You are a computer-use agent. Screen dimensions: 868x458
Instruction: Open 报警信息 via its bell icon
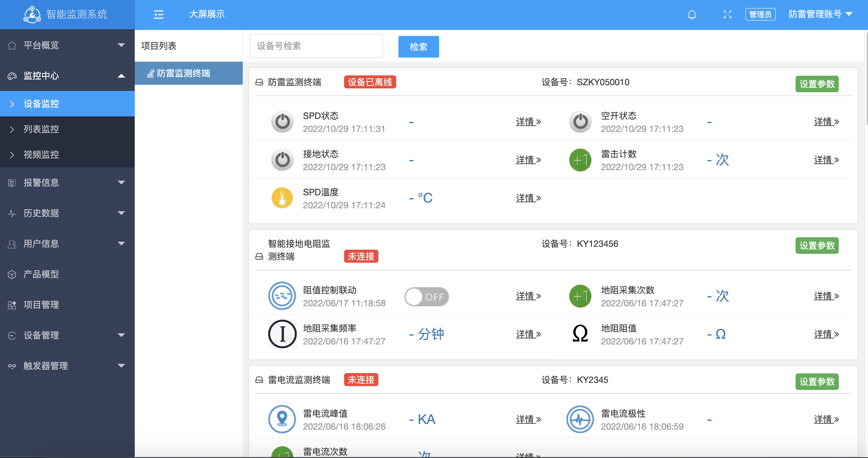click(12, 183)
